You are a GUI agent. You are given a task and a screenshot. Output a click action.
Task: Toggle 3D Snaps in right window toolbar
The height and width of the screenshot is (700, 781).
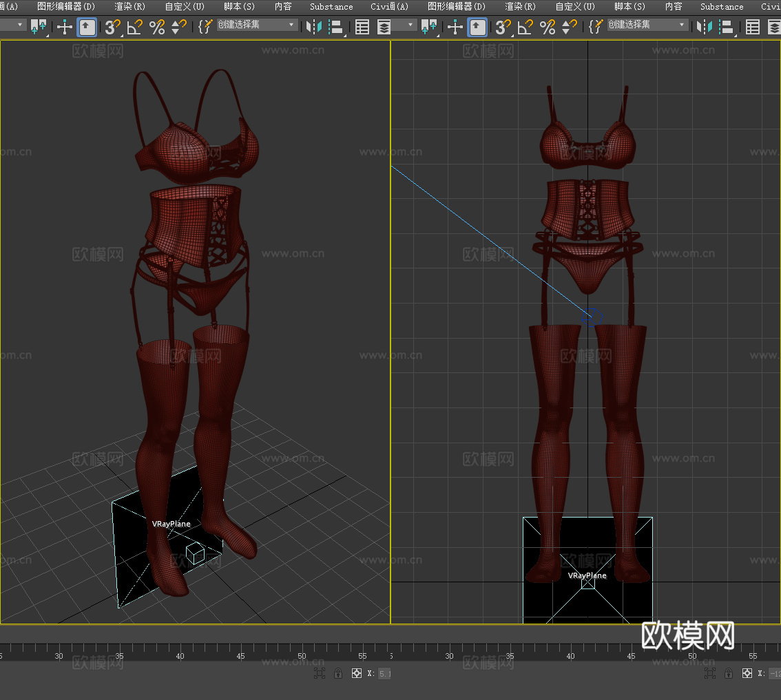pos(503,27)
